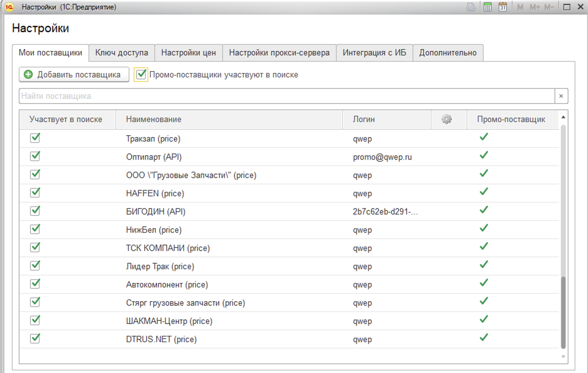Switch to 'Мои поставщики' tab
Screen dimensions: 588x373
click(x=50, y=53)
